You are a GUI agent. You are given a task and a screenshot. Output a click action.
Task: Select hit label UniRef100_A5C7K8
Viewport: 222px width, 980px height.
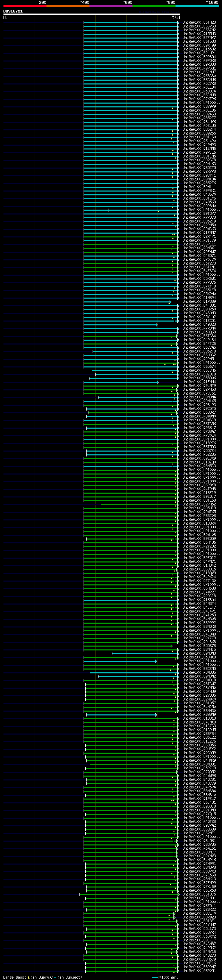[x=199, y=84]
